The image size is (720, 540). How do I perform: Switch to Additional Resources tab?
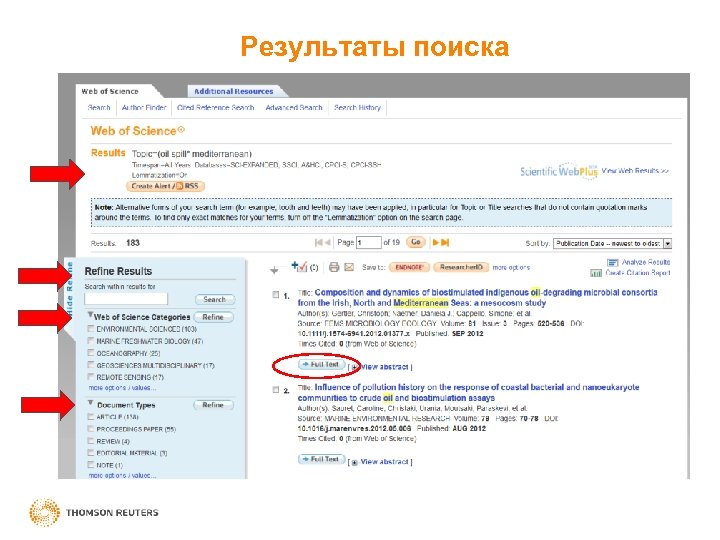point(234,91)
